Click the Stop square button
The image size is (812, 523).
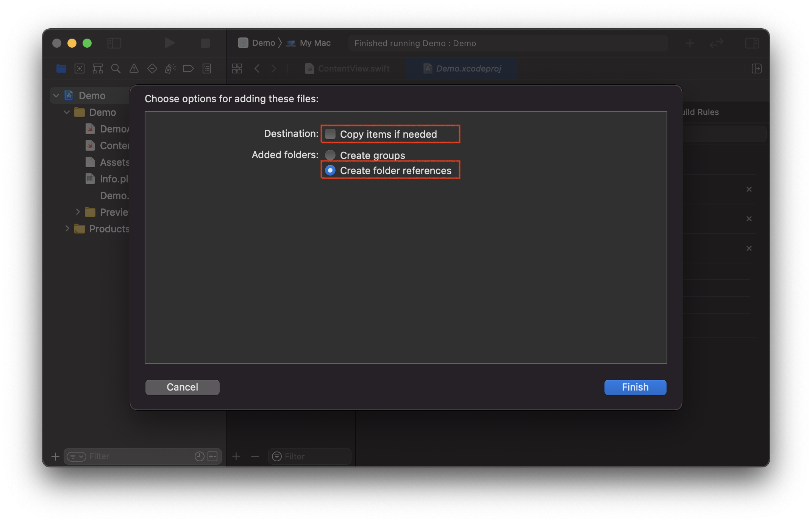coord(205,43)
